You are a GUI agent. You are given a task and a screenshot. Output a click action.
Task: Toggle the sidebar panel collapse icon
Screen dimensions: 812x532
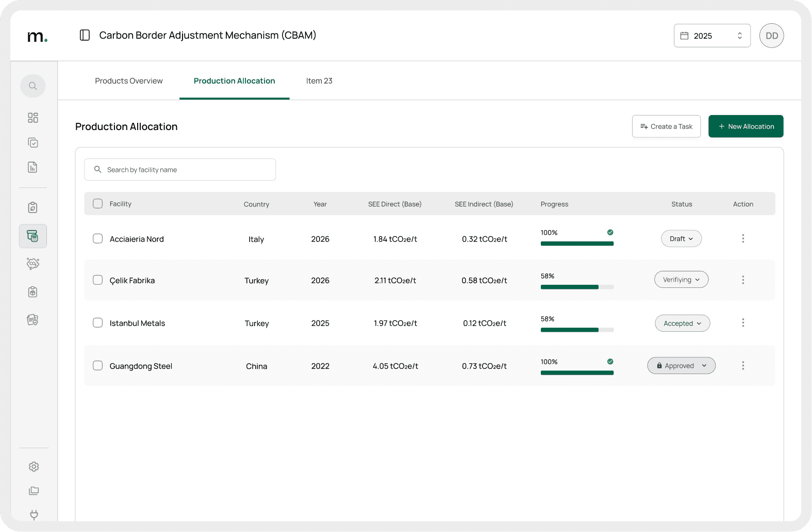coord(85,35)
